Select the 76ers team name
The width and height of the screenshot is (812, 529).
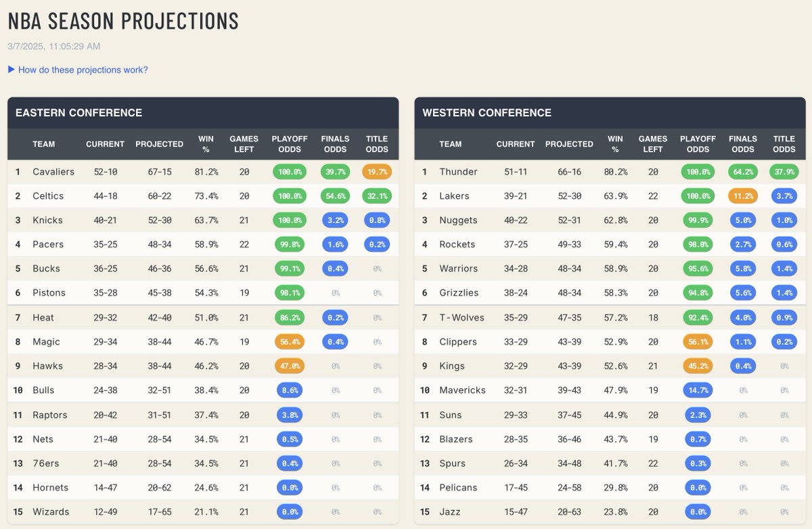(x=45, y=463)
